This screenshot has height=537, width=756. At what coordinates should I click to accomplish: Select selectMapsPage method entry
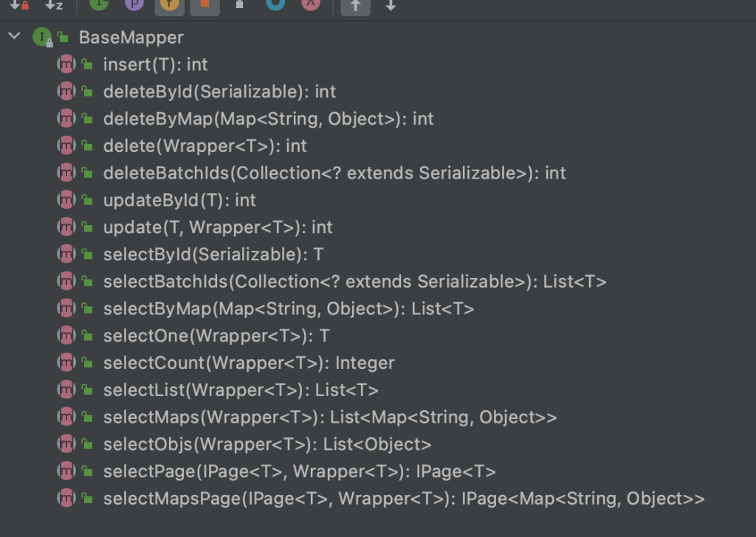coord(404,499)
